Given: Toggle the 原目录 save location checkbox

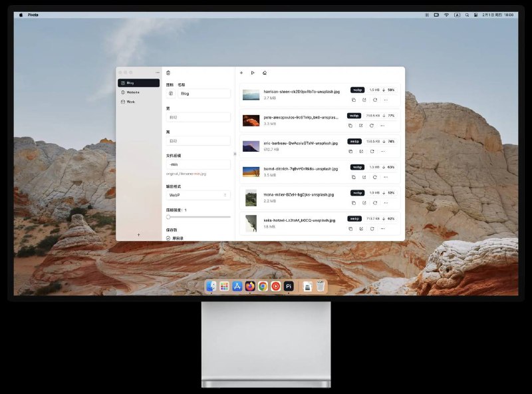Looking at the screenshot, I should [168, 238].
